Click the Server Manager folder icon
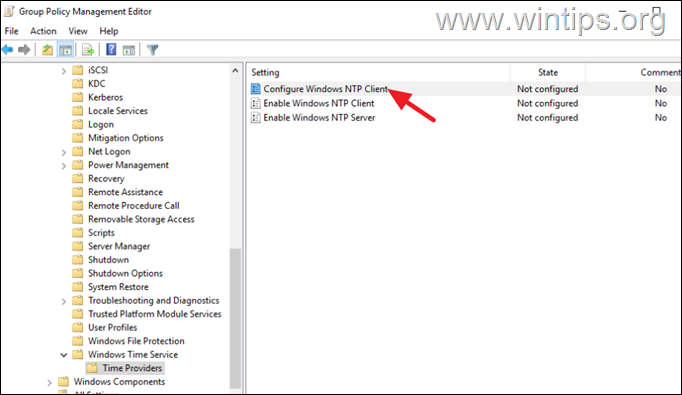Viewport: 682px width, 395px height. pyautogui.click(x=77, y=246)
